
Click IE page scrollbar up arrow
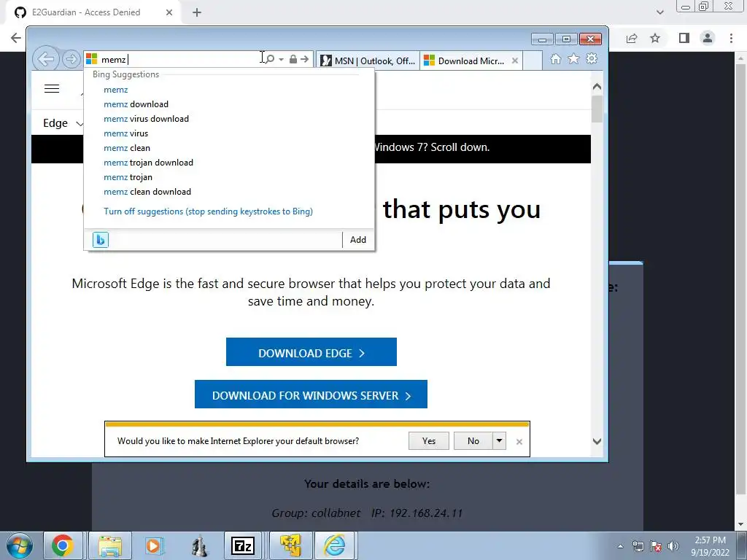click(x=597, y=87)
